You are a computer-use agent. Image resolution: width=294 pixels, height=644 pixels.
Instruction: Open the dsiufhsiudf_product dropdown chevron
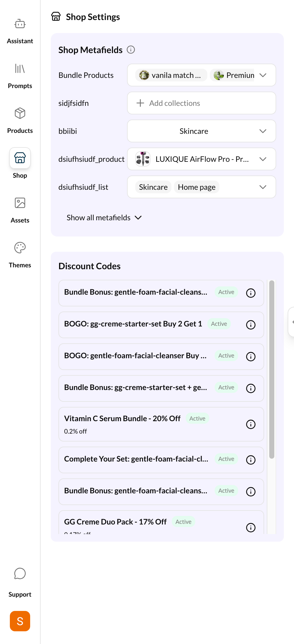(263, 159)
